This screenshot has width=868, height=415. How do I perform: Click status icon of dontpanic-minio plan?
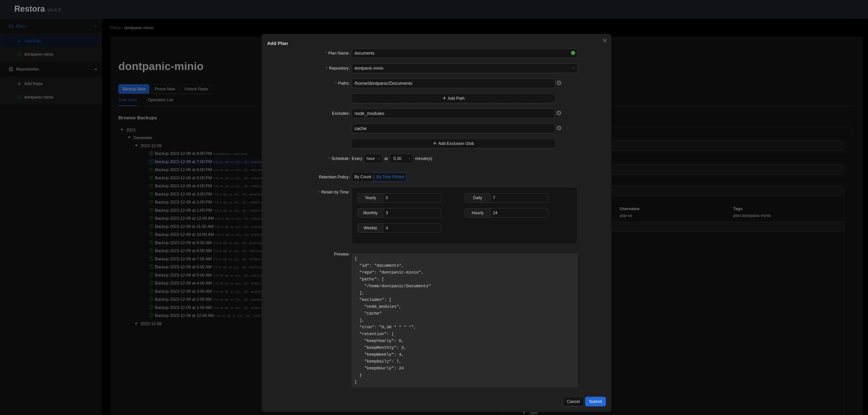click(19, 54)
